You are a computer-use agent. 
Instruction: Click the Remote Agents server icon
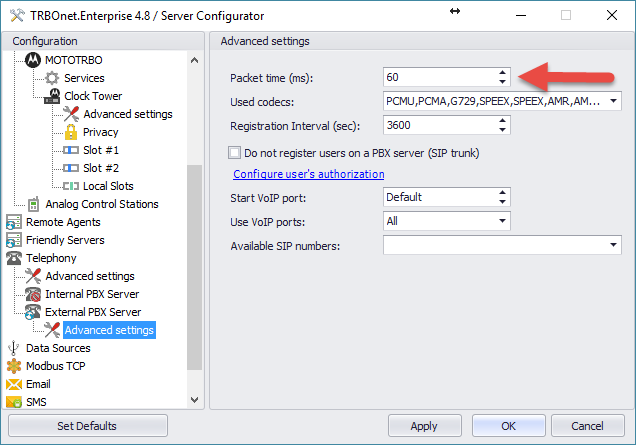point(14,222)
